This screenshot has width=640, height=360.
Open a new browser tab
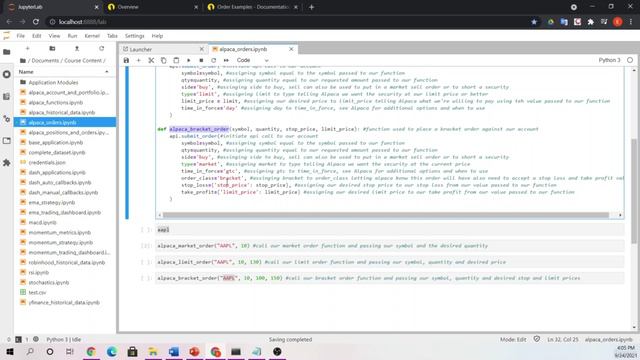pyautogui.click(x=311, y=7)
